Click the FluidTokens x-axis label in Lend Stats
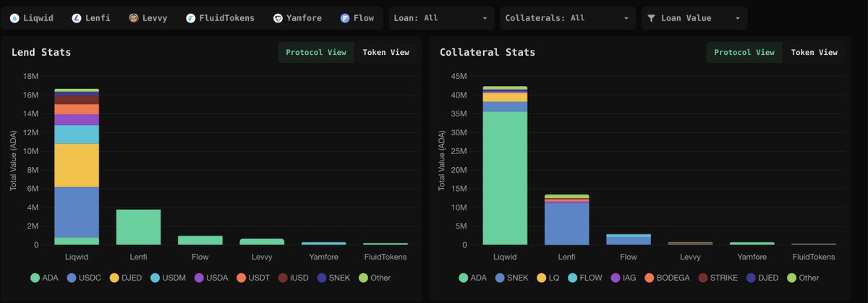Image resolution: width=868 pixels, height=303 pixels. (x=386, y=257)
